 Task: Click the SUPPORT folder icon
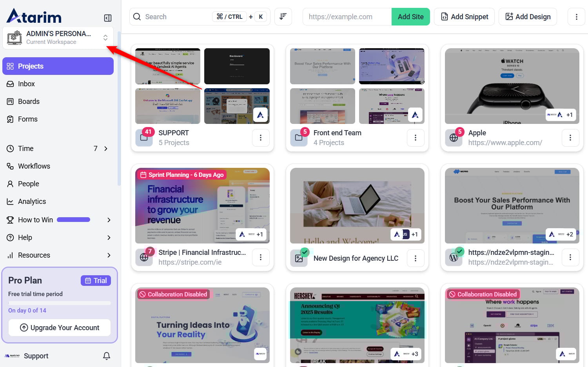(x=144, y=138)
